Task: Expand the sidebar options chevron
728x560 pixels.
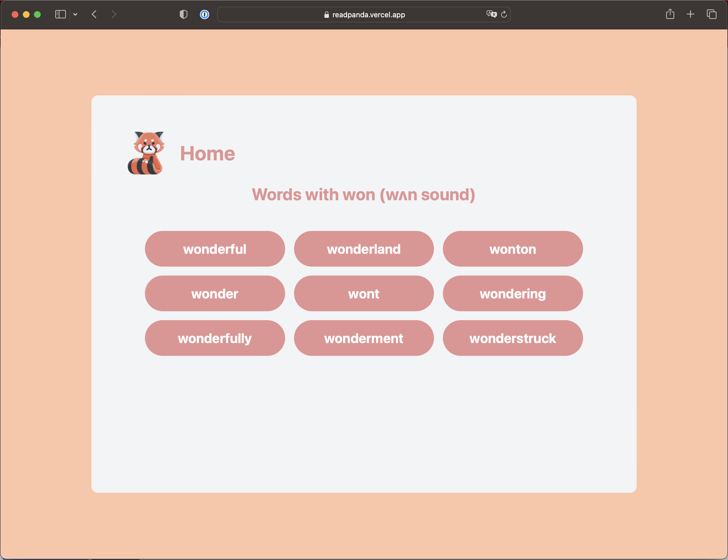Action: 75,14
